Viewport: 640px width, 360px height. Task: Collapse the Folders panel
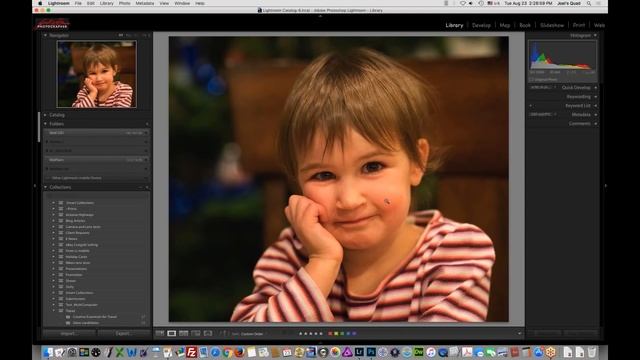coord(45,124)
